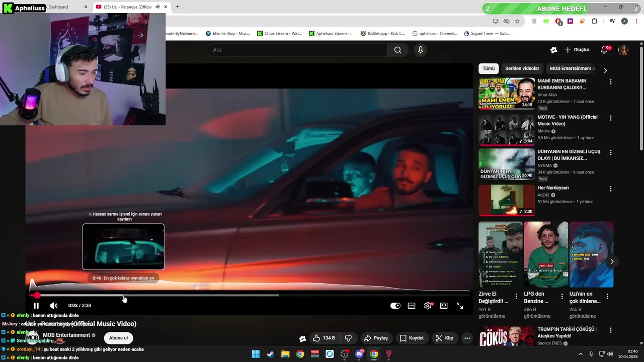Toggle the autoplay switch in the player
The width and height of the screenshot is (644, 362).
(395, 306)
